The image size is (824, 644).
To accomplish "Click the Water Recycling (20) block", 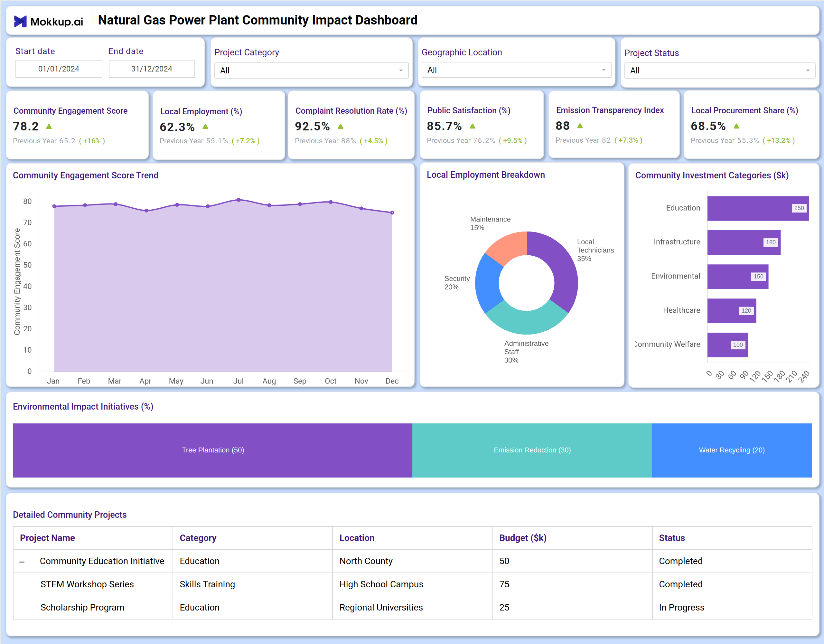I will pos(732,450).
